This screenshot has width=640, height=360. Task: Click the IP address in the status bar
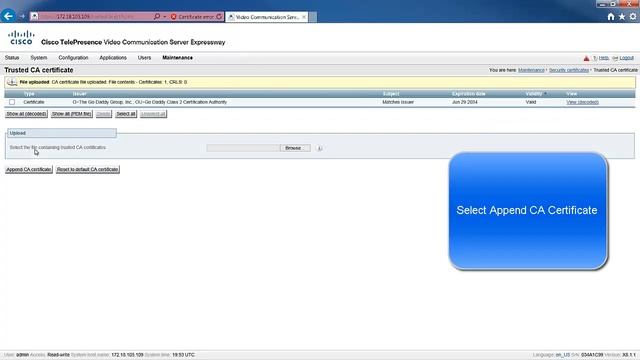pos(127,355)
